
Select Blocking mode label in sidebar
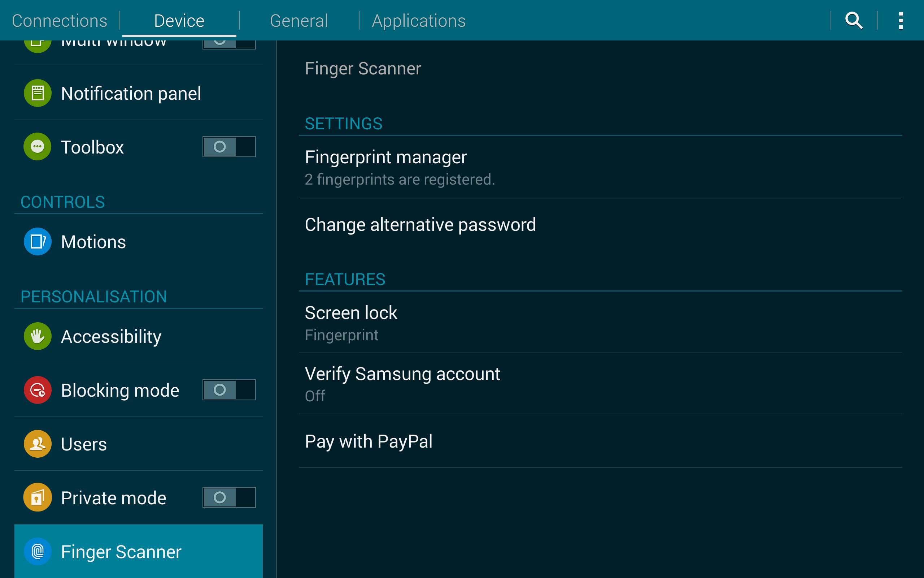pos(120,390)
